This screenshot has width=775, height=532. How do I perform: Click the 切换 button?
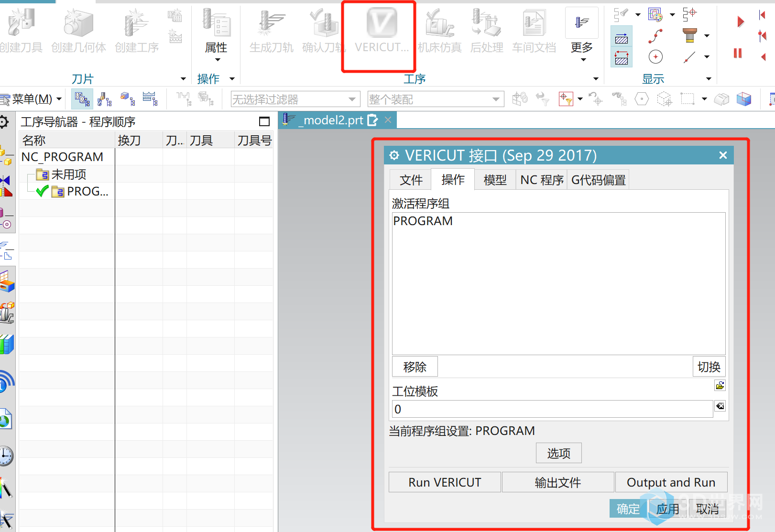pos(709,367)
